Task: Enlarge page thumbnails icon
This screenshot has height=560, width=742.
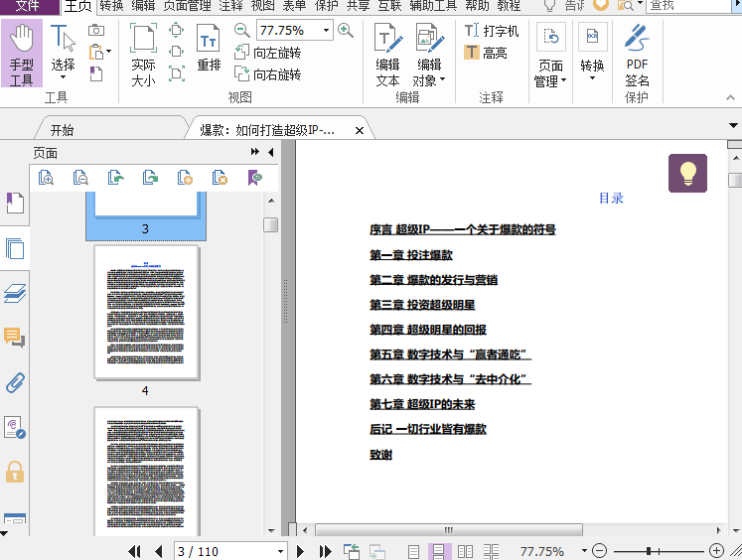Action: [46, 178]
